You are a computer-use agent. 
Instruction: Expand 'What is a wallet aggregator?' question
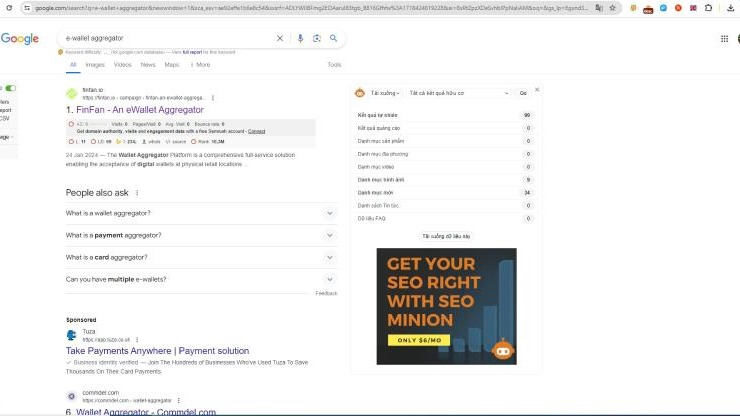point(202,213)
